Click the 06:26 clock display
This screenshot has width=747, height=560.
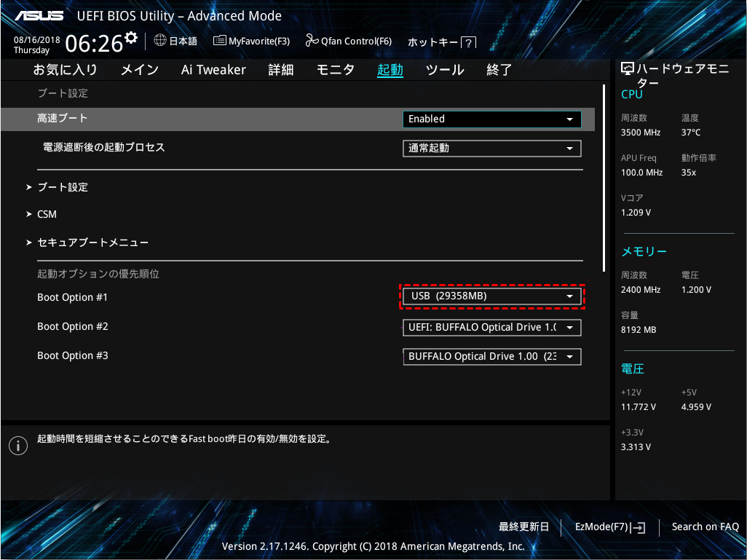(94, 44)
